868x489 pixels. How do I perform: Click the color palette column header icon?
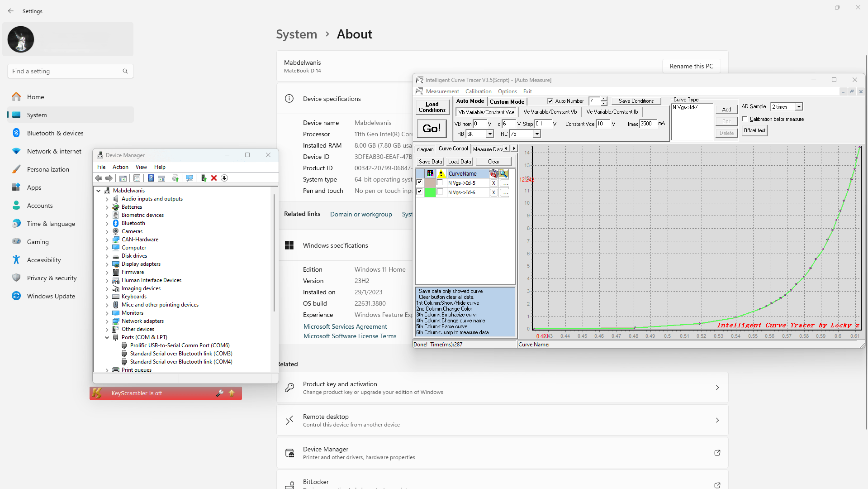pos(430,173)
